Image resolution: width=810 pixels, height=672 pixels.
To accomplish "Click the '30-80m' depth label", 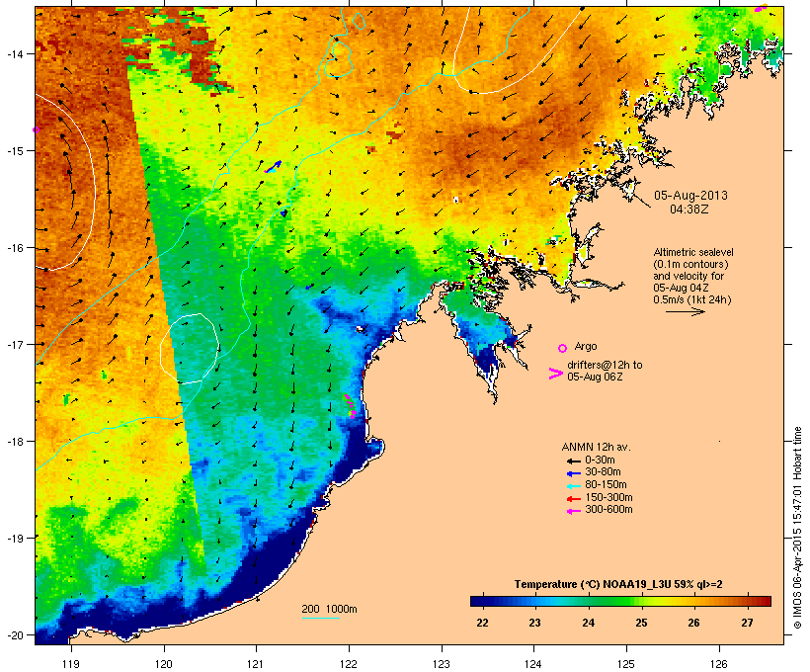I will coord(603,472).
